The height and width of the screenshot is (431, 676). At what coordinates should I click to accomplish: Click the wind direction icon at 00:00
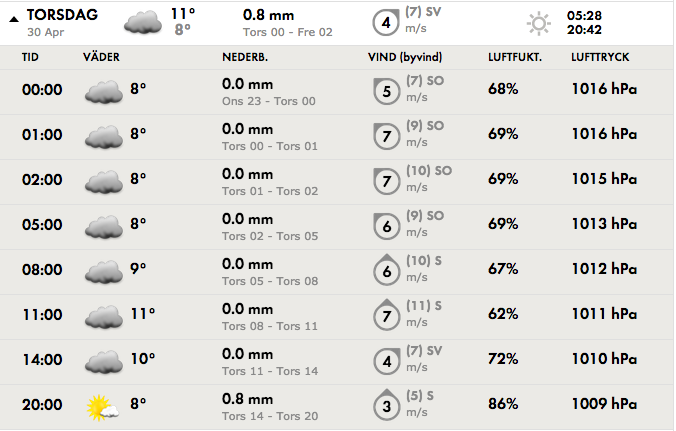386,91
